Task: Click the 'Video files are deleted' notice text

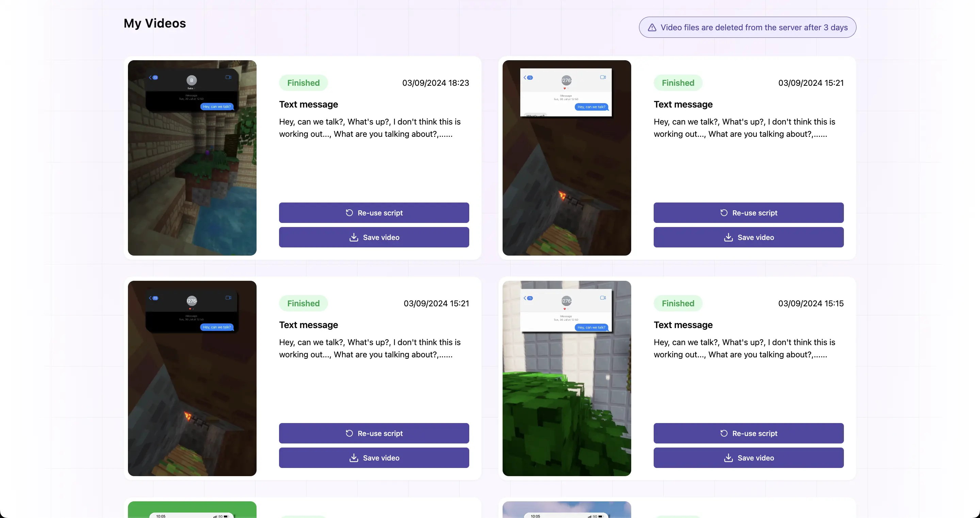Action: pos(754,28)
